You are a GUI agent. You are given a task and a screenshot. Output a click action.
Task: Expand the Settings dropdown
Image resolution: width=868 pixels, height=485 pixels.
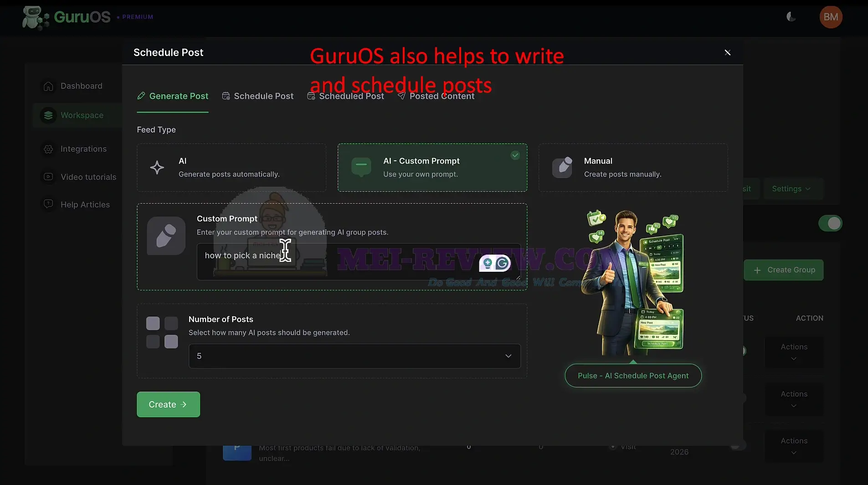pyautogui.click(x=791, y=189)
